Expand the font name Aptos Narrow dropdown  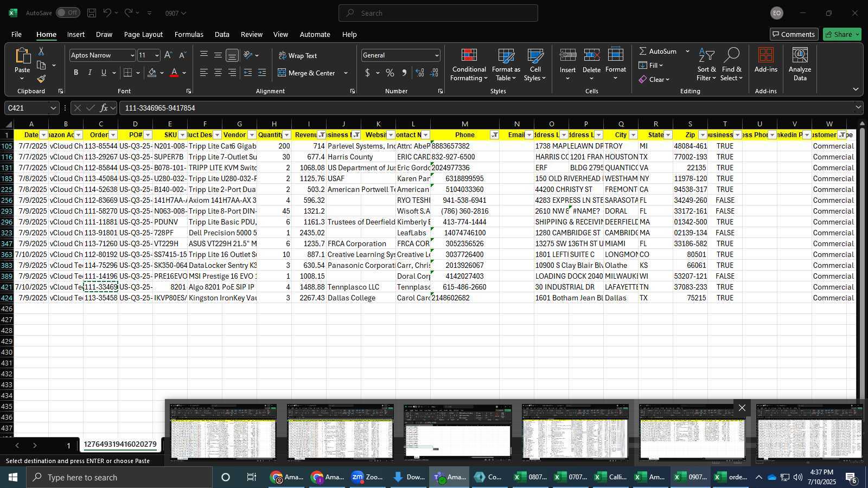tap(132, 55)
